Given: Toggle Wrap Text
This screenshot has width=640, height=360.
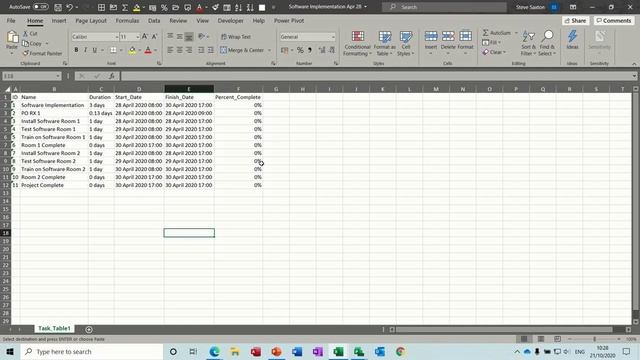Looking at the screenshot, I should click(x=236, y=37).
